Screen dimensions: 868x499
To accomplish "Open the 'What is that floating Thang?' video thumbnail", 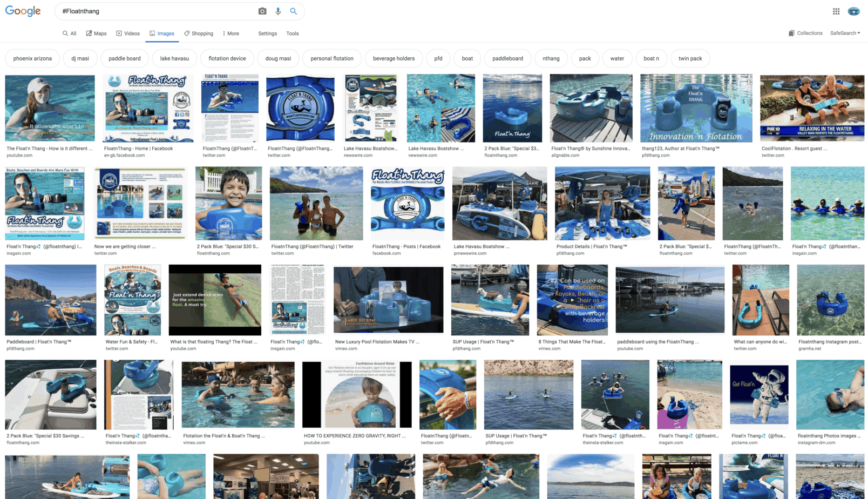I will pos(215,300).
